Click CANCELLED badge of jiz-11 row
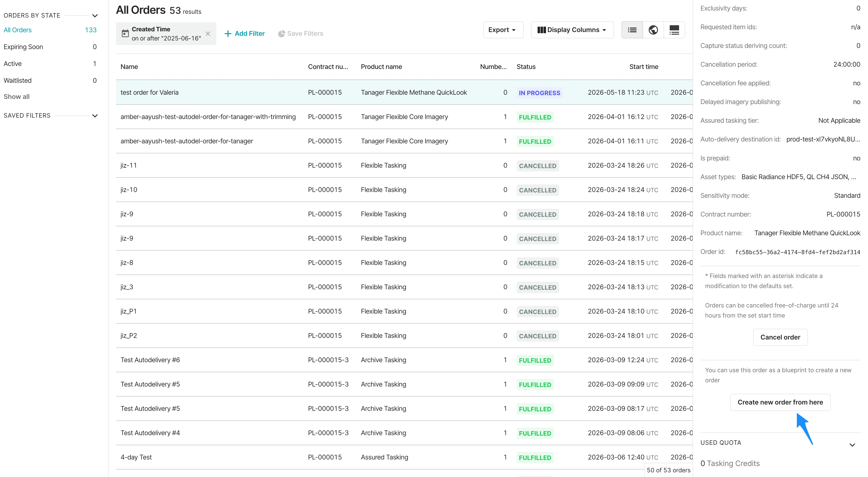 click(537, 166)
